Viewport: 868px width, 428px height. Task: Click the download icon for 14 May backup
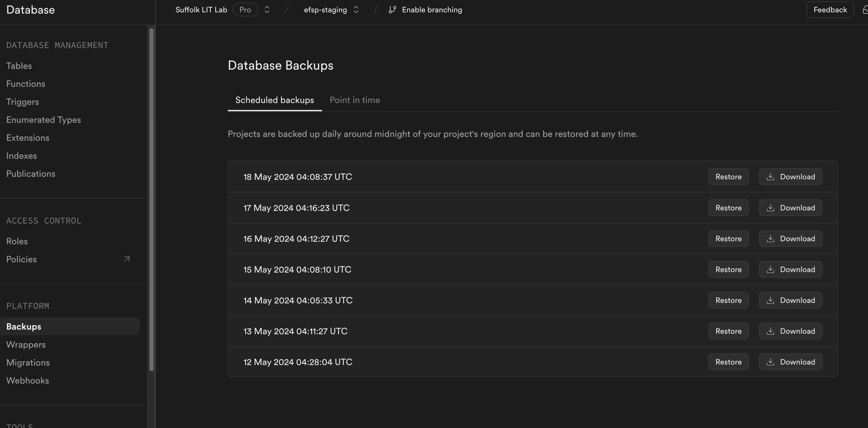(770, 300)
